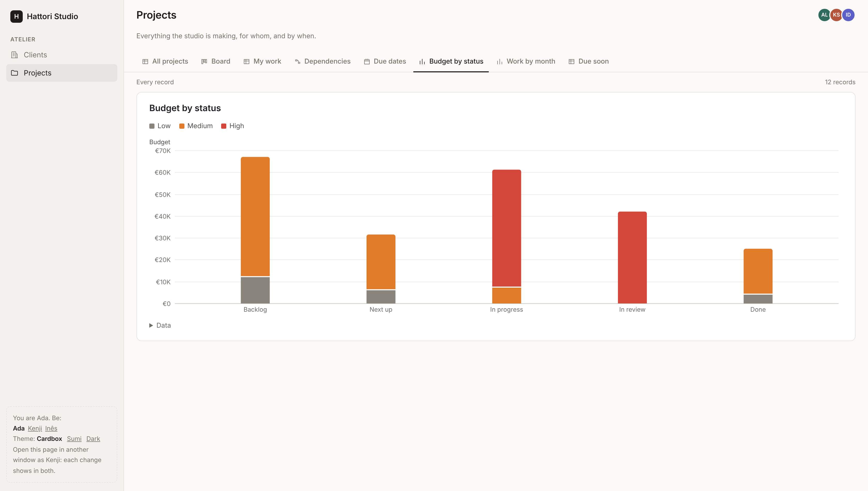Open the Dependencies tab
Viewport: 868px width, 491px height.
pyautogui.click(x=323, y=62)
